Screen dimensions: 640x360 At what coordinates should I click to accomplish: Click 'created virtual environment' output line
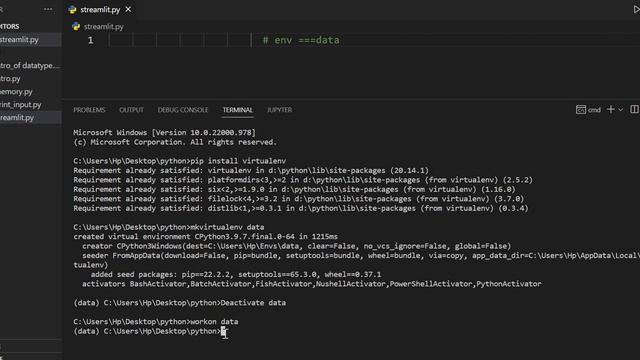[206, 236]
